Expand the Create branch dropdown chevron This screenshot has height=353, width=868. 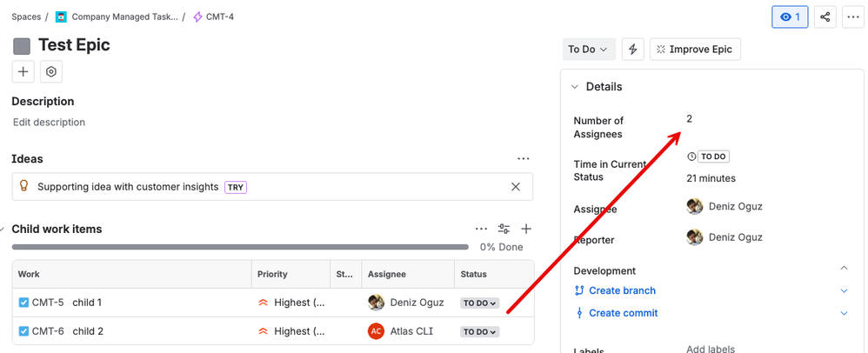[844, 290]
